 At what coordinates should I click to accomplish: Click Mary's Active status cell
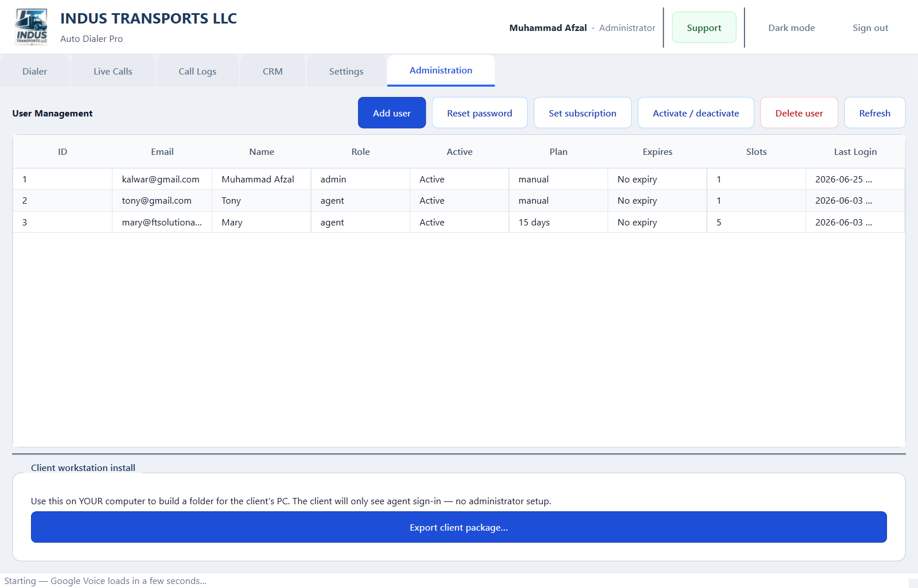(460, 222)
